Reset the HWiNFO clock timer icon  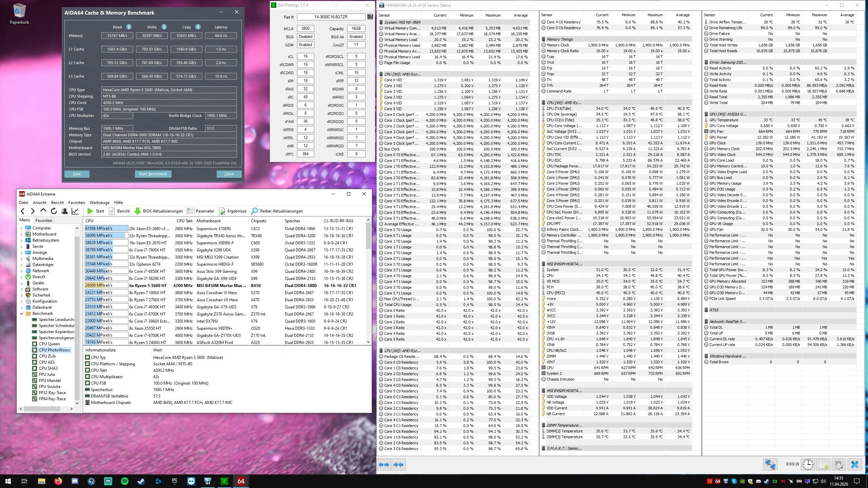pyautogui.click(x=808, y=464)
